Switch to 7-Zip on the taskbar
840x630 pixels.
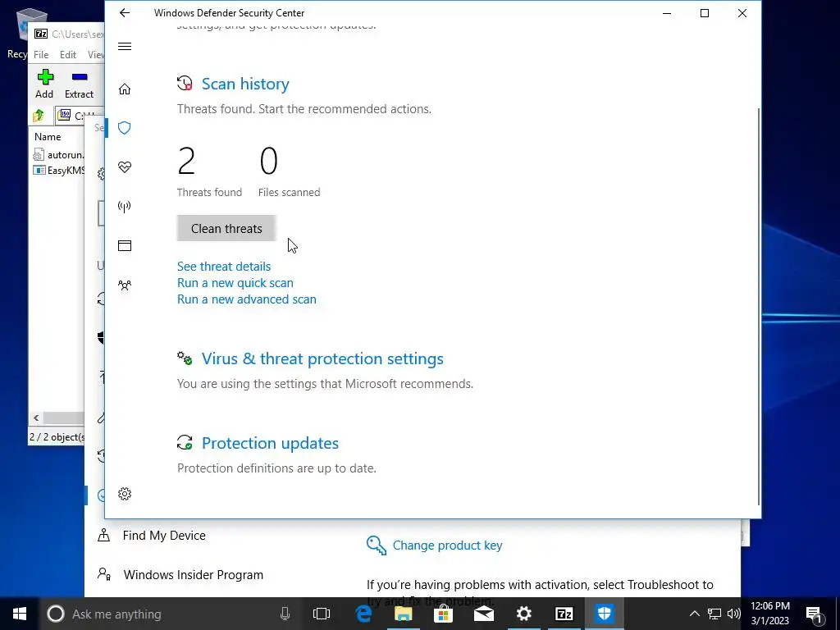(x=564, y=614)
